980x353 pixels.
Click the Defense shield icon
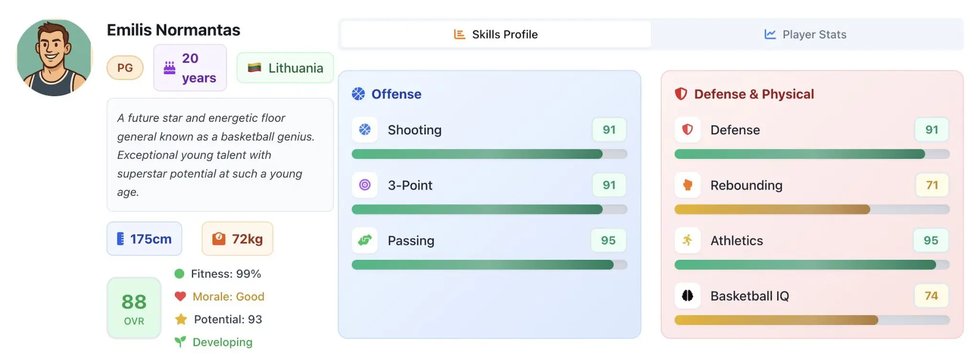[x=687, y=130]
